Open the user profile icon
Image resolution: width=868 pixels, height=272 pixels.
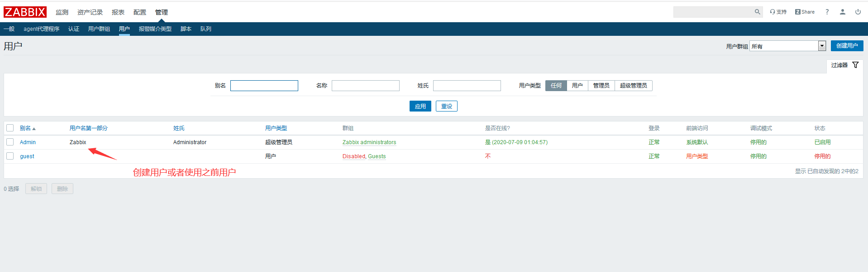842,12
